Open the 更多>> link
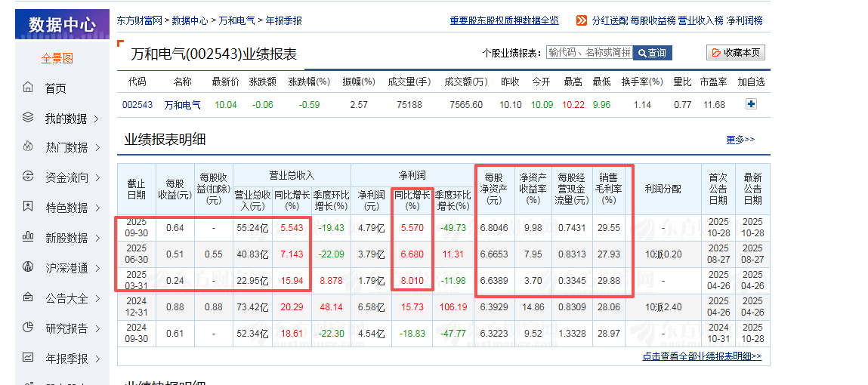This screenshot has width=868, height=385. (x=740, y=140)
